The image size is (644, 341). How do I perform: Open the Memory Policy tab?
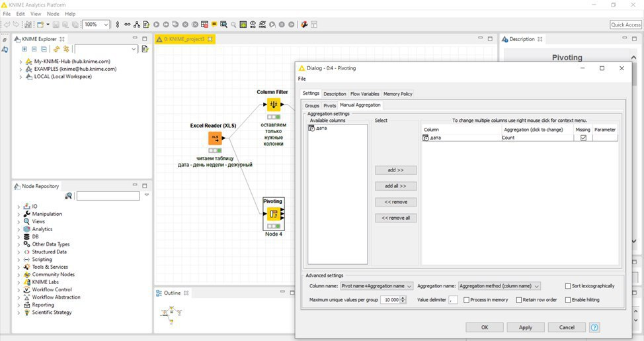coord(397,94)
